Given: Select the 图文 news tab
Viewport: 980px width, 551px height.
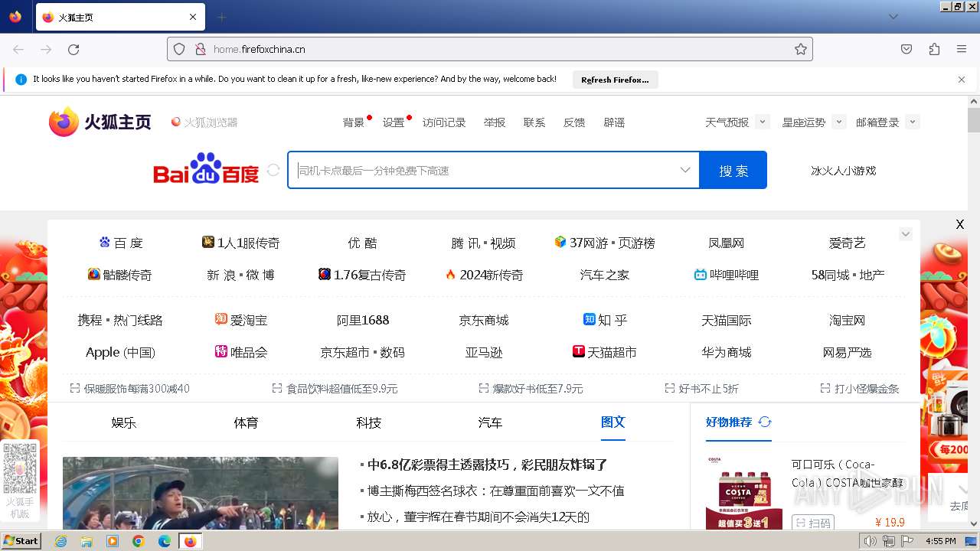Looking at the screenshot, I should pos(613,422).
